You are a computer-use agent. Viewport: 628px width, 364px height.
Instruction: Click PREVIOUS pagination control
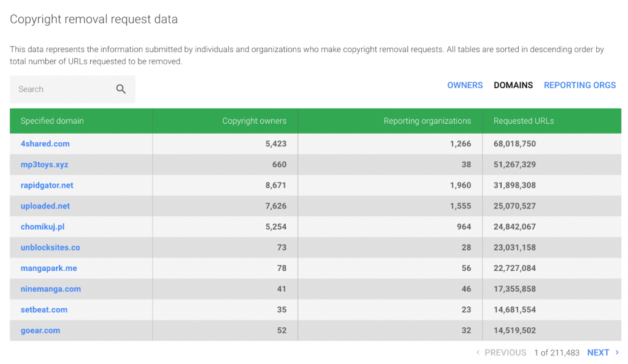coord(505,352)
